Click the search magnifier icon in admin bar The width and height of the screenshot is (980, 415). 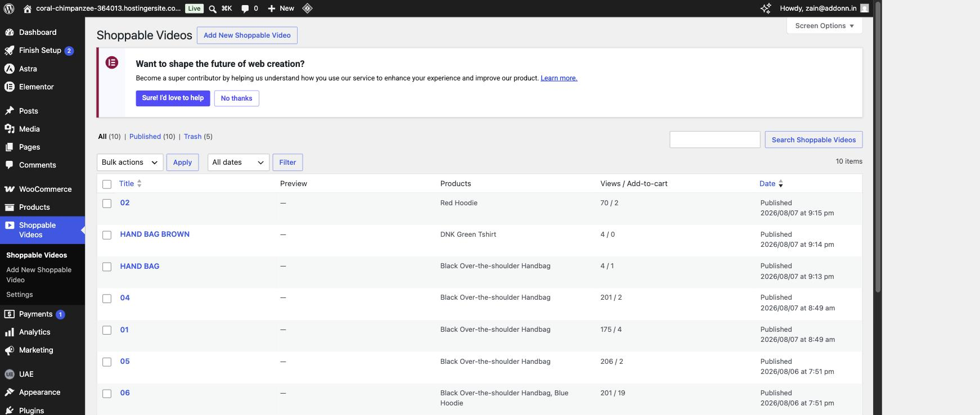click(x=212, y=8)
